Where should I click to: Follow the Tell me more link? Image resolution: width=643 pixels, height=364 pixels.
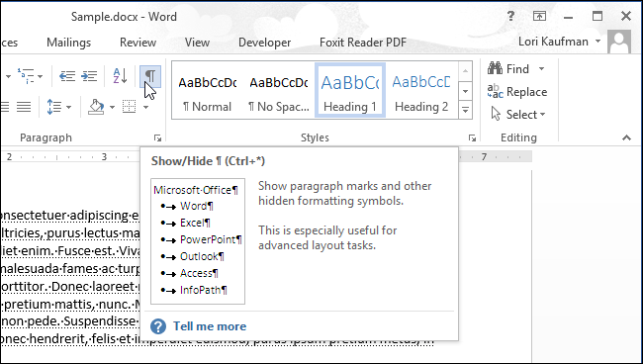point(210,326)
